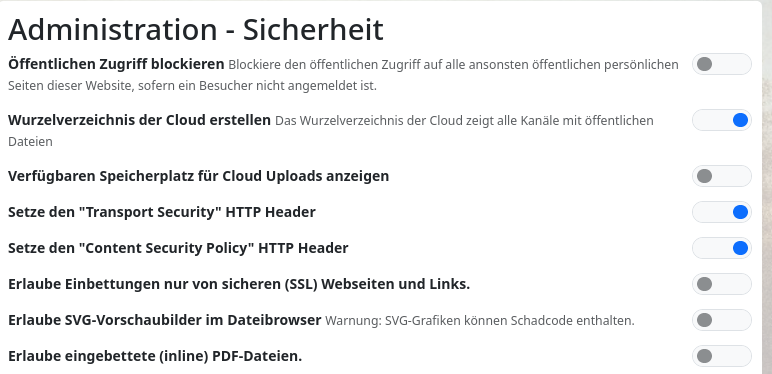Disable the Wurzelverzeichnis der Cloud erstellen switch
The width and height of the screenshot is (772, 374).
[x=722, y=120]
